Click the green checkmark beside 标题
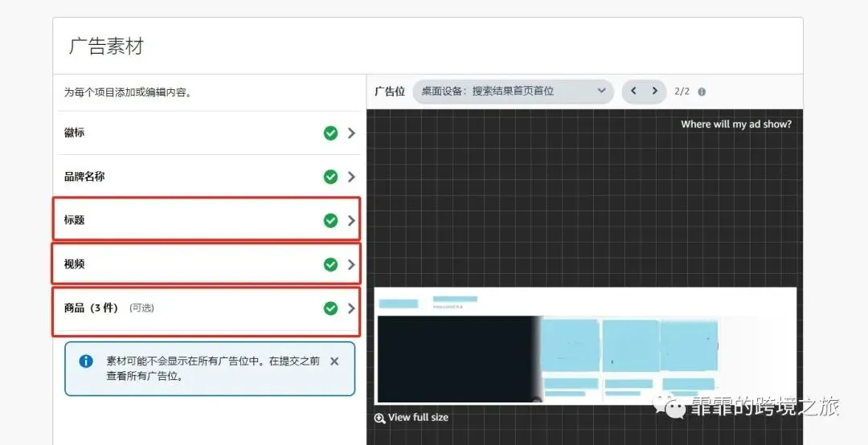Viewport: 868px width, 445px height. coord(330,220)
